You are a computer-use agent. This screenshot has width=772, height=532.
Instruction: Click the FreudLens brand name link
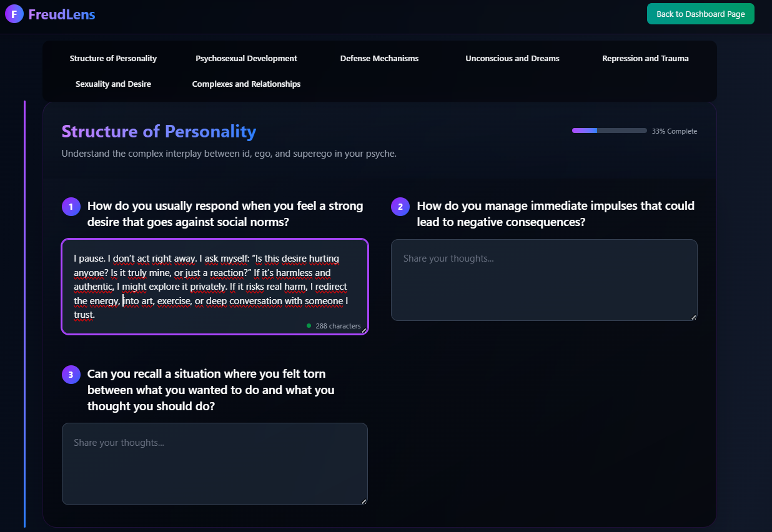tap(61, 14)
